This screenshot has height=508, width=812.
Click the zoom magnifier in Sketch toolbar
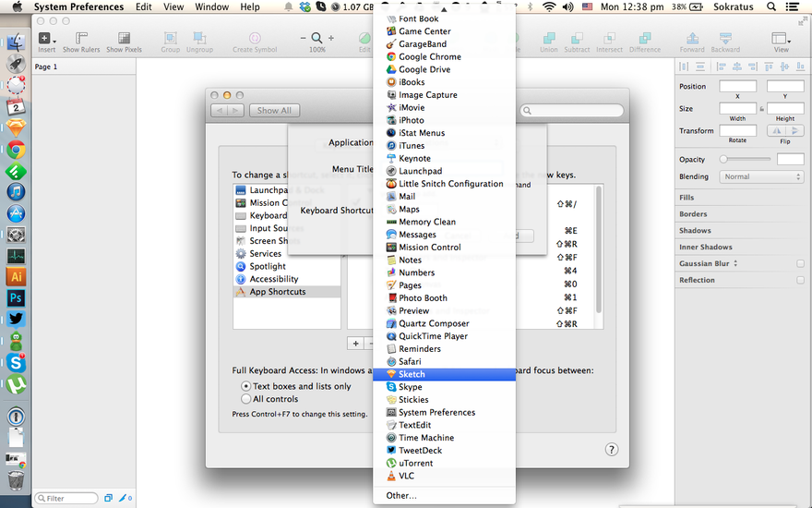tap(316, 38)
